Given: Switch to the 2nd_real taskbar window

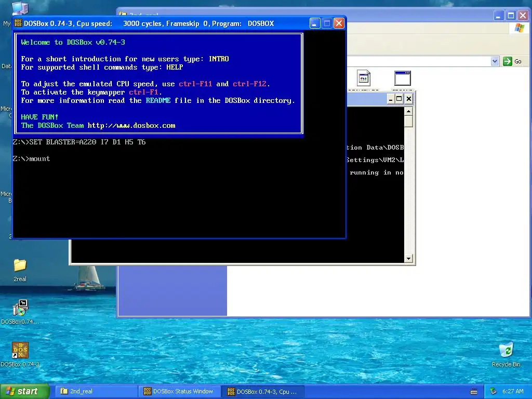Looking at the screenshot, I should point(97,391).
